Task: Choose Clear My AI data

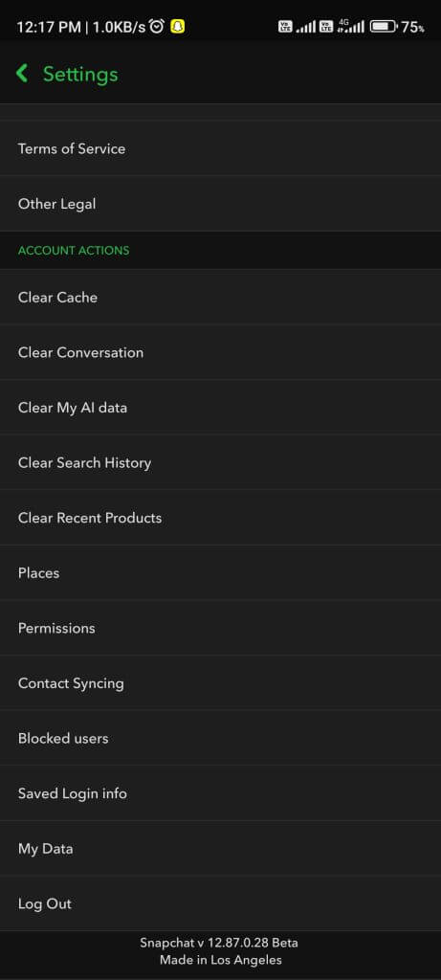Action: 220,408
